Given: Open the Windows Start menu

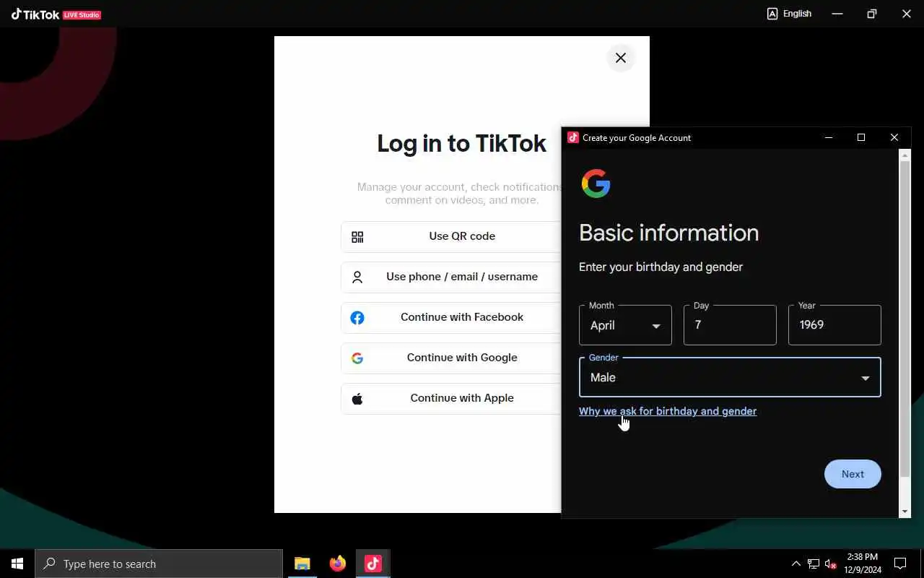Looking at the screenshot, I should (17, 564).
